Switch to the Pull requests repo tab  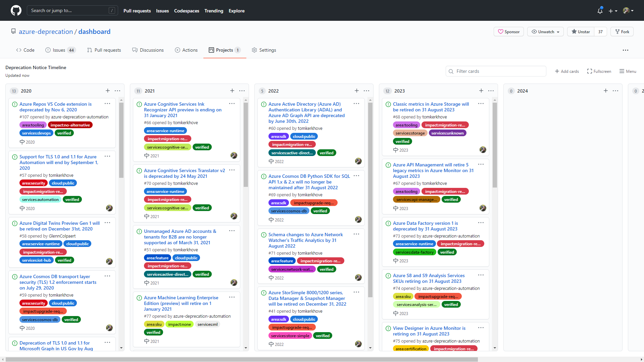[x=104, y=50]
